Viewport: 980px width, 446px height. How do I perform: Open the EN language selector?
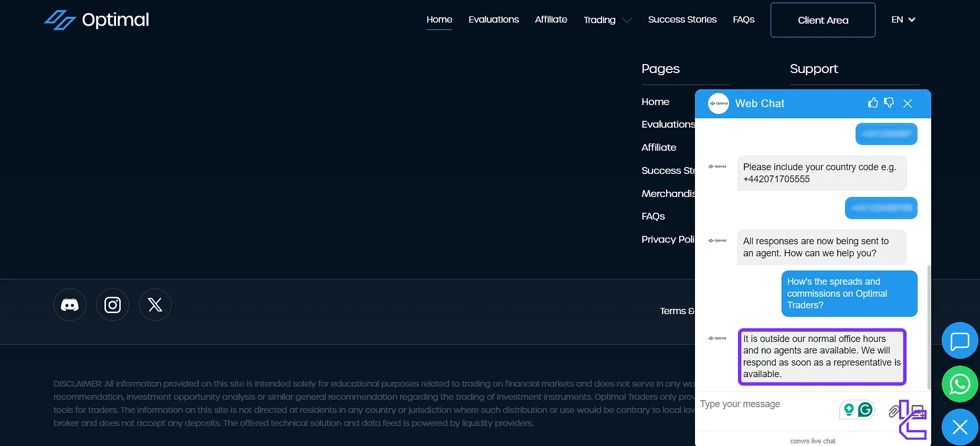[903, 19]
